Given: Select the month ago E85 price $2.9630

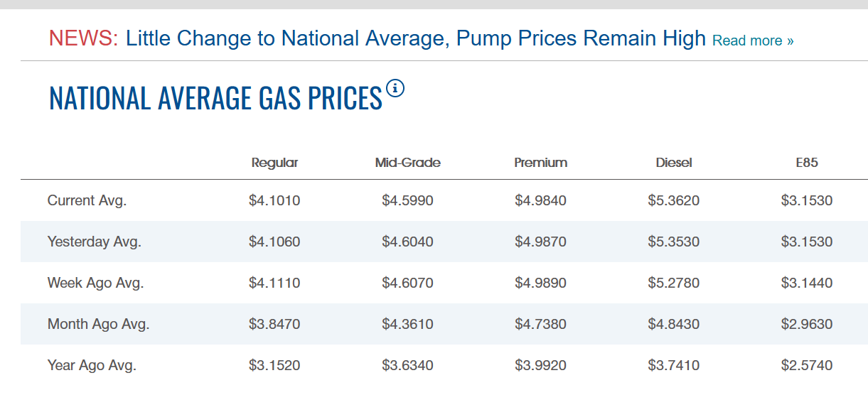Looking at the screenshot, I should (807, 324).
